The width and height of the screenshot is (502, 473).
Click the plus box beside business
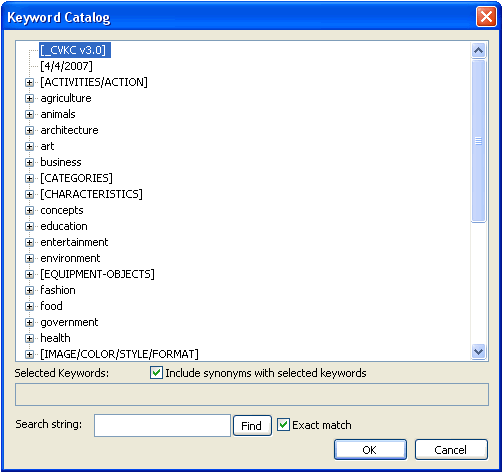[29, 162]
